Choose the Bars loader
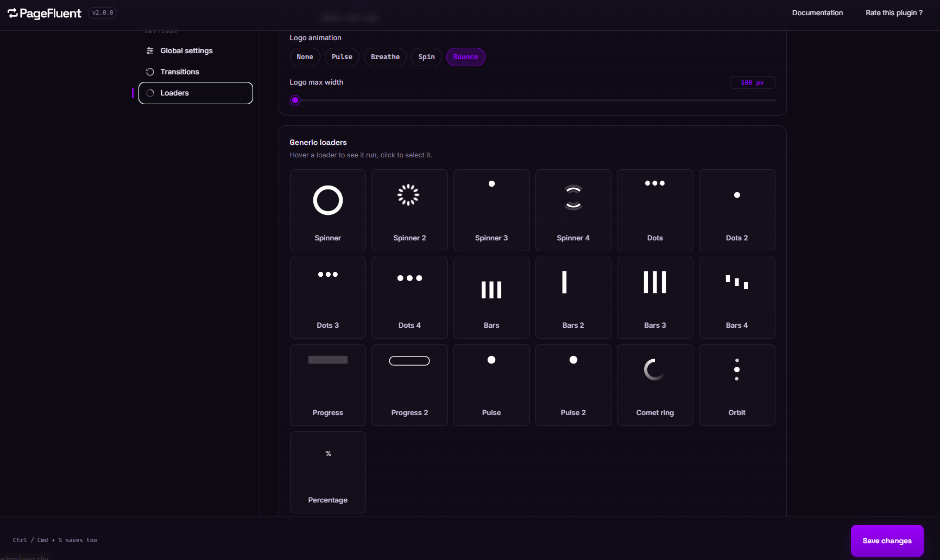The image size is (940, 560). [491, 297]
